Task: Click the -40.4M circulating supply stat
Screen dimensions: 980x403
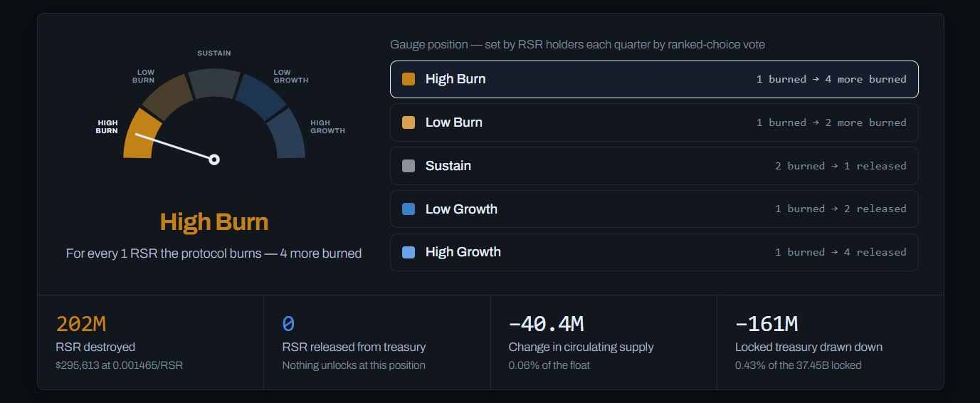Action: [604, 342]
